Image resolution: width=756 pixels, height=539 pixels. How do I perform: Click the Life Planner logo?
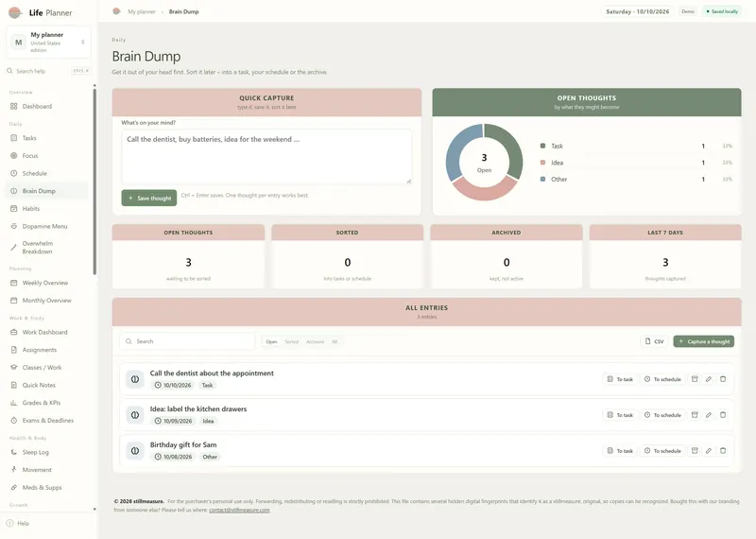[15, 12]
